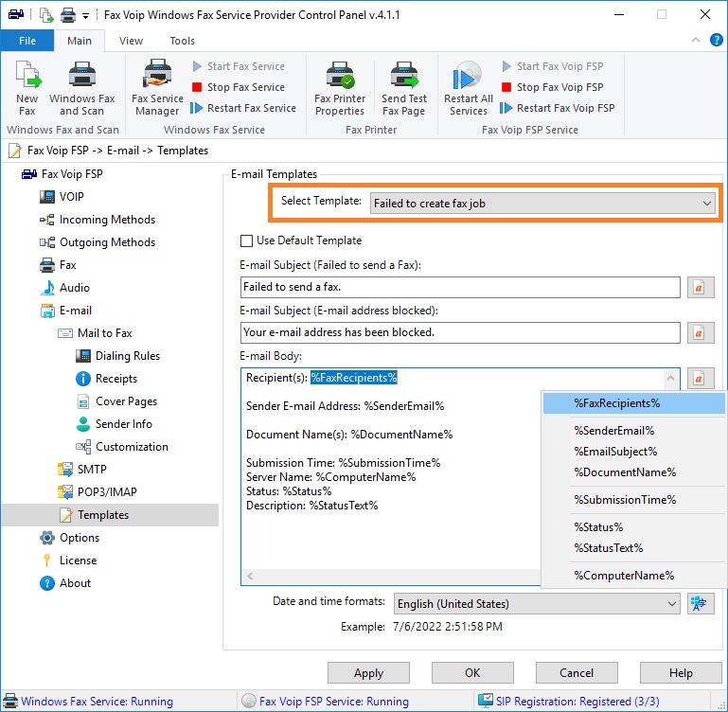Choose %ComputerName% from the popup menu
This screenshot has height=712, width=728.
click(x=633, y=576)
